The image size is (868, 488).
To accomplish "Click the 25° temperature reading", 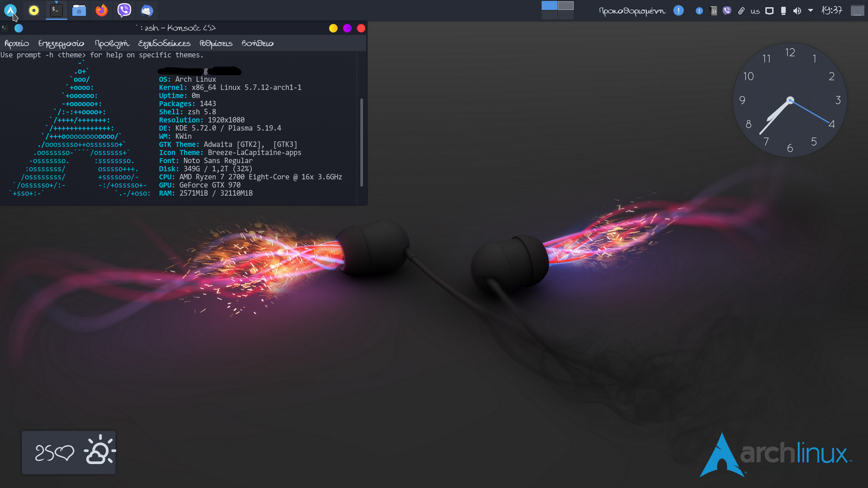I will click(x=54, y=453).
